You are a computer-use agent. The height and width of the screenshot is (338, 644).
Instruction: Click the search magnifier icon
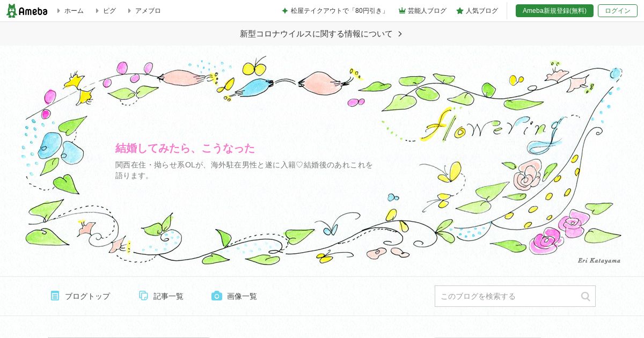pyautogui.click(x=586, y=296)
